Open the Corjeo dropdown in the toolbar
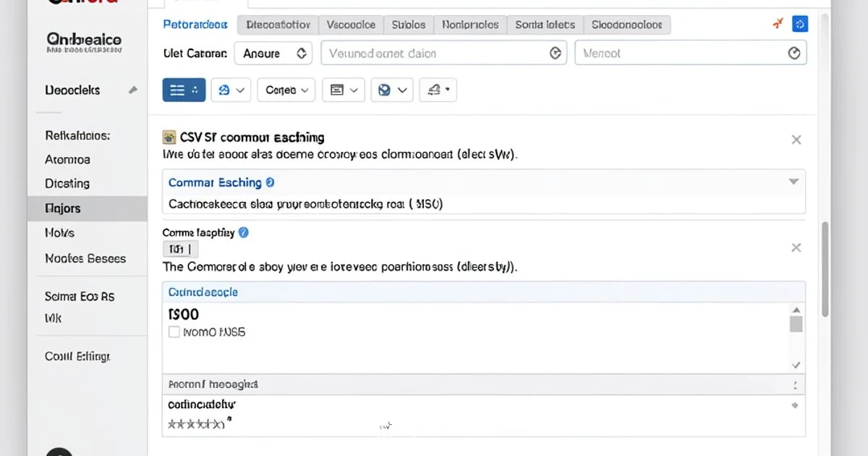 (x=286, y=90)
